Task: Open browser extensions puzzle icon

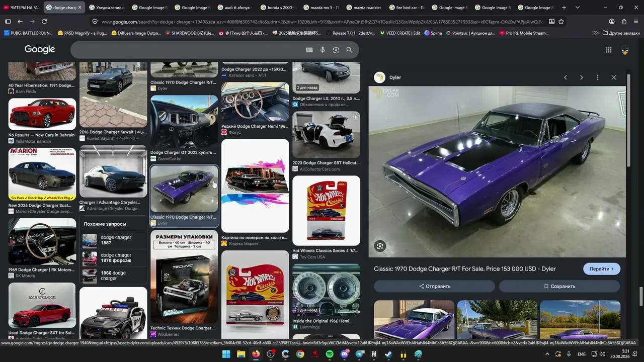Action: [x=624, y=22]
